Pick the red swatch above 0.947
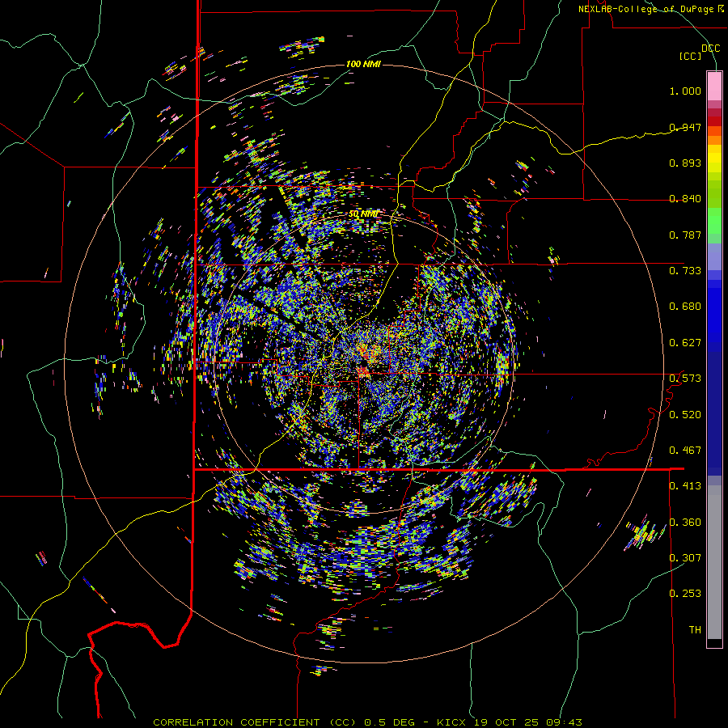Screen dimensions: 728x728 [714, 121]
